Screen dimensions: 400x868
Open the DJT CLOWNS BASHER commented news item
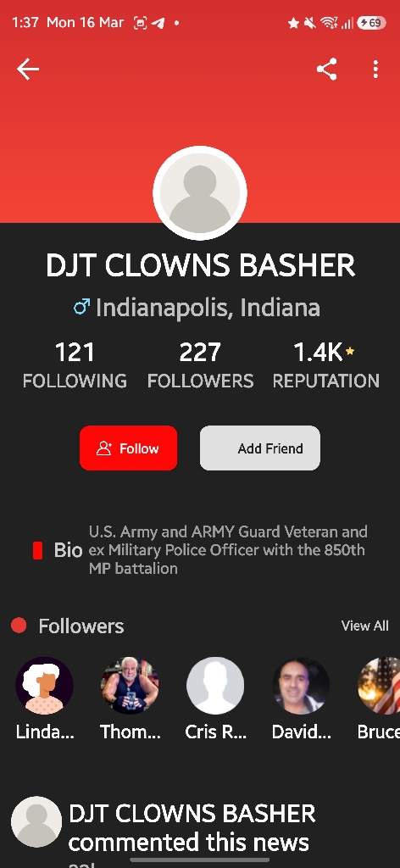click(192, 828)
